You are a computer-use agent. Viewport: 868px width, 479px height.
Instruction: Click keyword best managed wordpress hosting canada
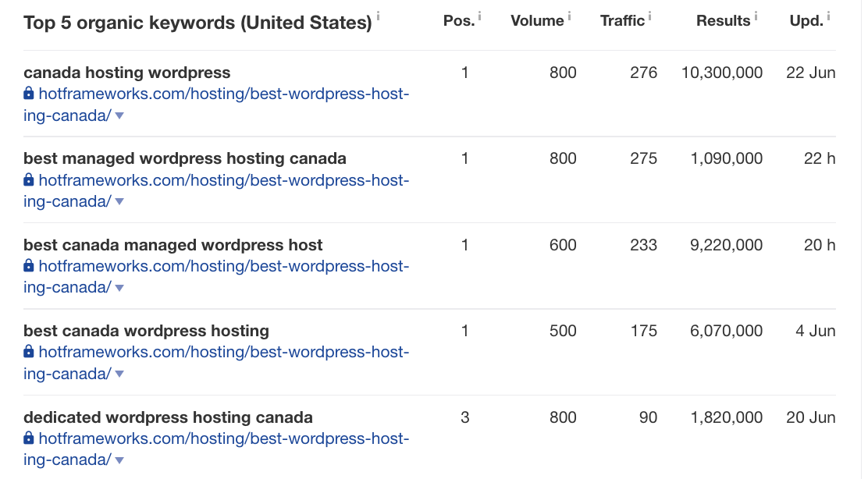coord(185,158)
